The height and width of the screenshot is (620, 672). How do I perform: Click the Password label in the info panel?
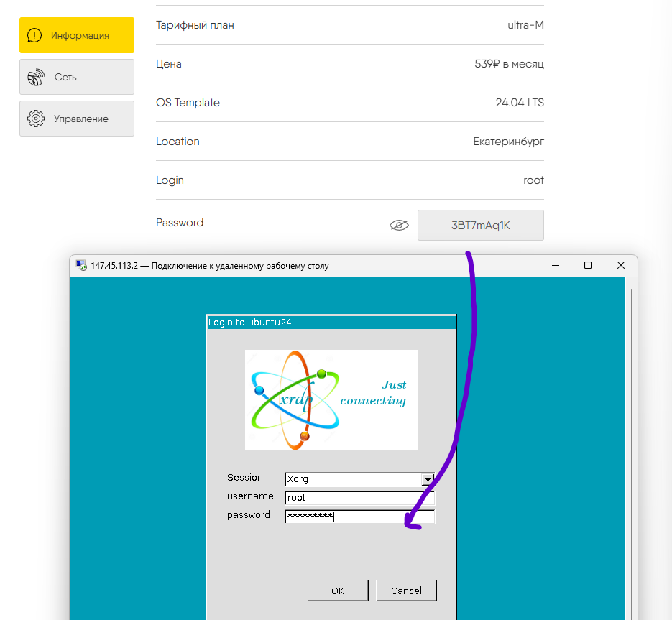(180, 223)
